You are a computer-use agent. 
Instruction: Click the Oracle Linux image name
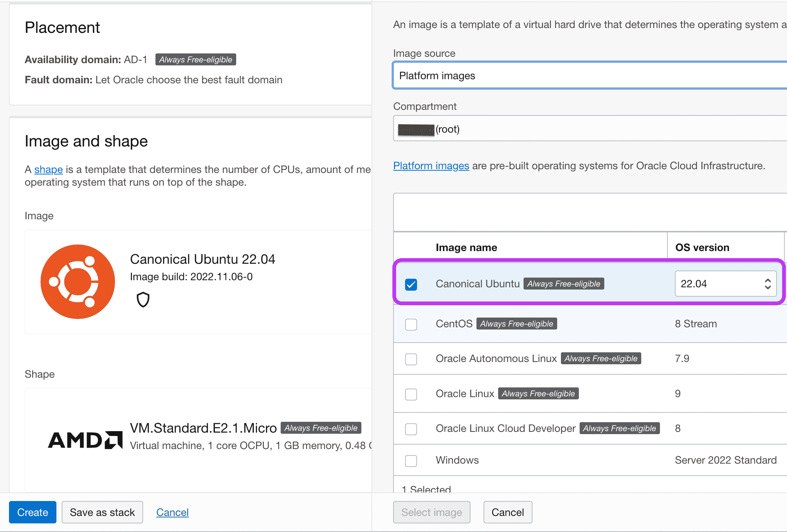tap(465, 393)
